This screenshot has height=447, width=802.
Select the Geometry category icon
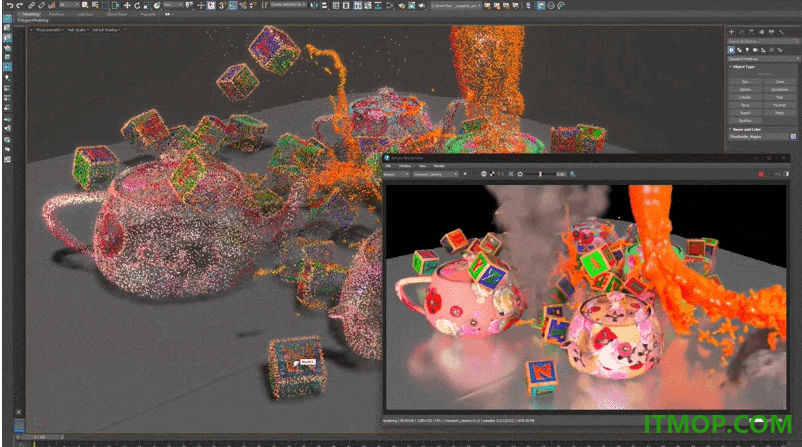click(x=731, y=50)
